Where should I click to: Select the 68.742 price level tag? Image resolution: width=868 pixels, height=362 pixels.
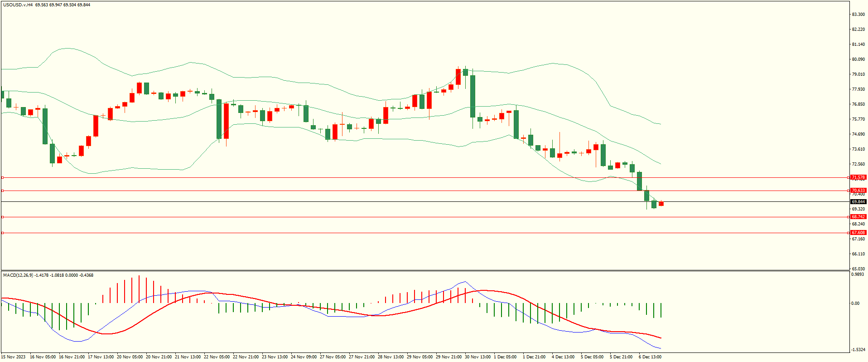pyautogui.click(x=858, y=217)
